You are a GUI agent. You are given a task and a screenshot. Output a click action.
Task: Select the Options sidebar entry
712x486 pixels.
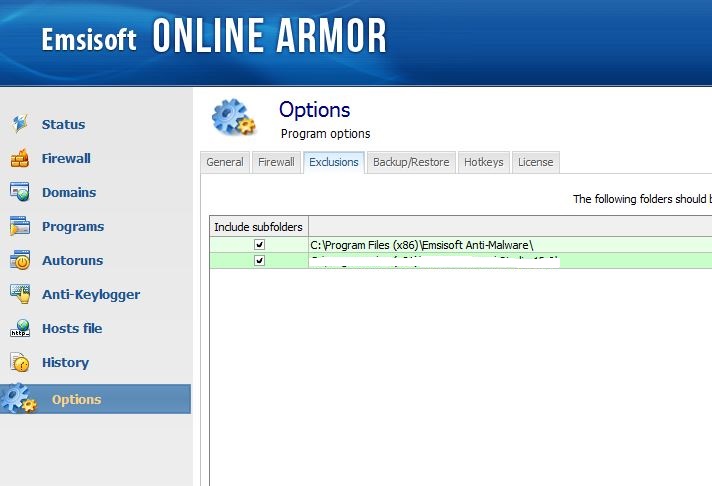tap(96, 399)
